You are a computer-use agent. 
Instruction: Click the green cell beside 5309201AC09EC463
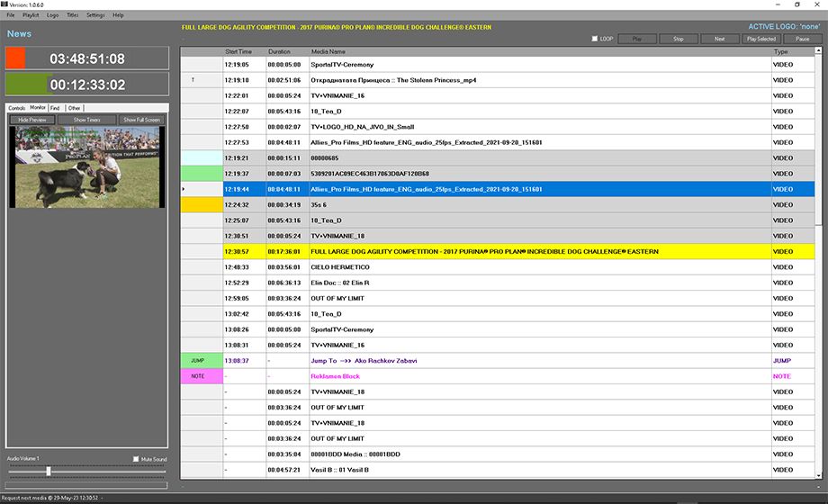(x=202, y=174)
